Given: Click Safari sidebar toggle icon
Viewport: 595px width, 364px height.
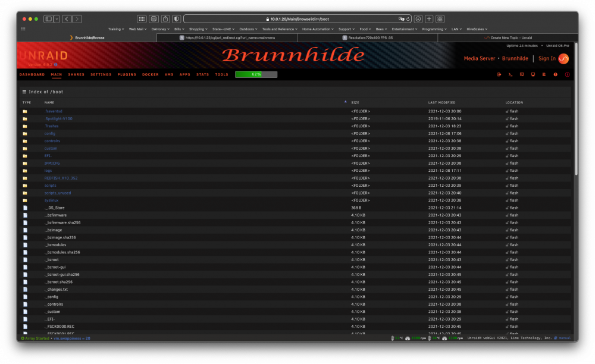Looking at the screenshot, I should pos(48,19).
